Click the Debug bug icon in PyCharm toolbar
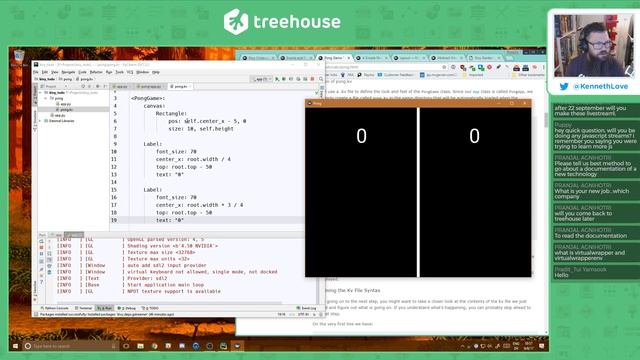This screenshot has height=360, width=640. pyautogui.click(x=284, y=79)
